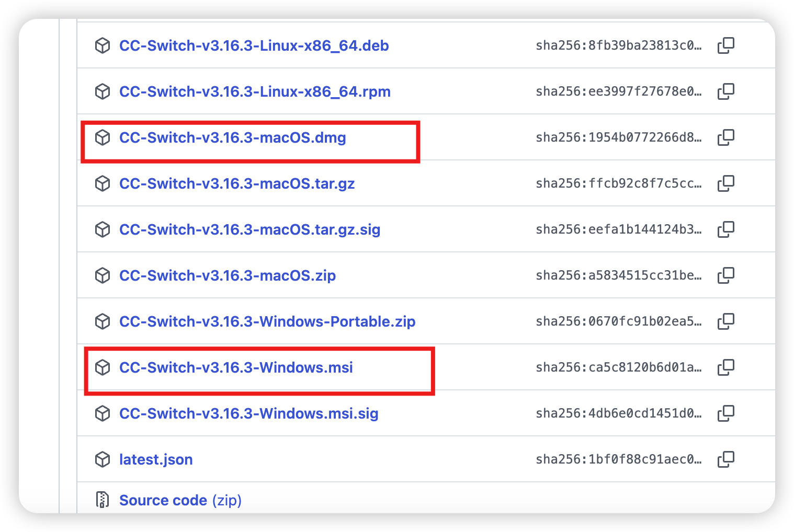Download Source code (zip)
Image resolution: width=794 pixels, height=532 pixels.
pos(180,501)
